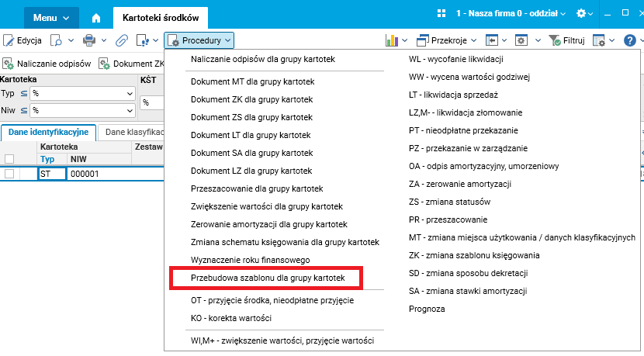Choose Zerowanie amortyzacji dla grupy kartotek
Viewport: 644px width, 356px height.
(269, 225)
